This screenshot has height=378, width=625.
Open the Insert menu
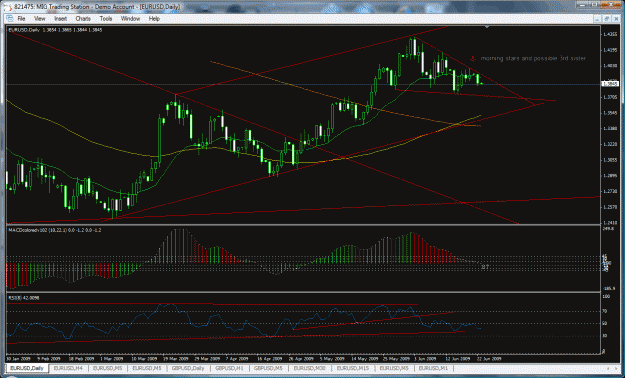(x=61, y=19)
